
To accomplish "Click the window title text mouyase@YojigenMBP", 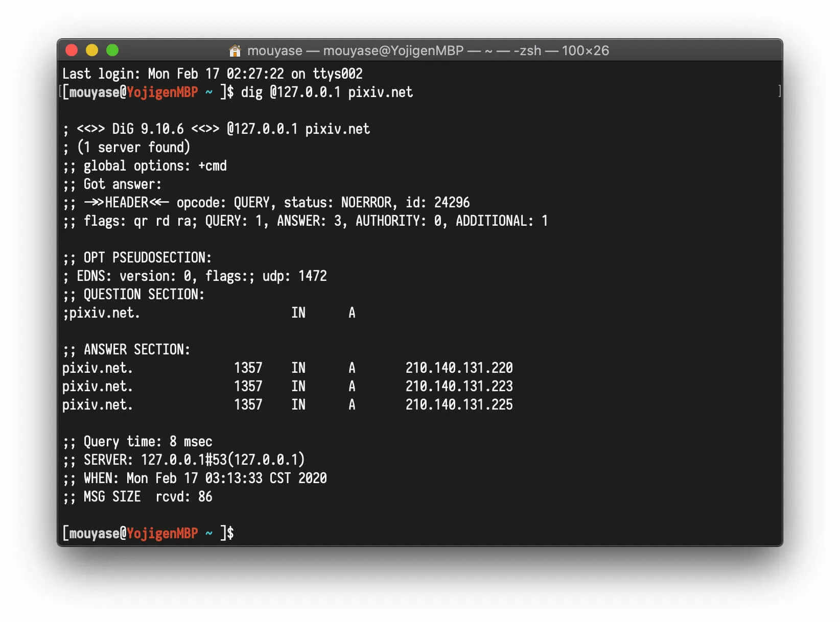I will click(x=393, y=51).
